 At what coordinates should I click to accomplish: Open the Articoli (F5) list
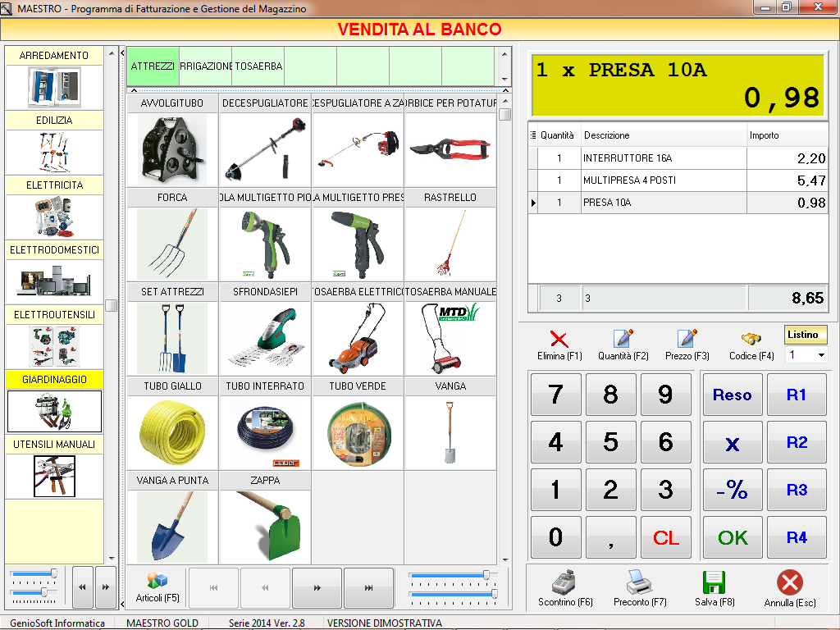(x=157, y=587)
